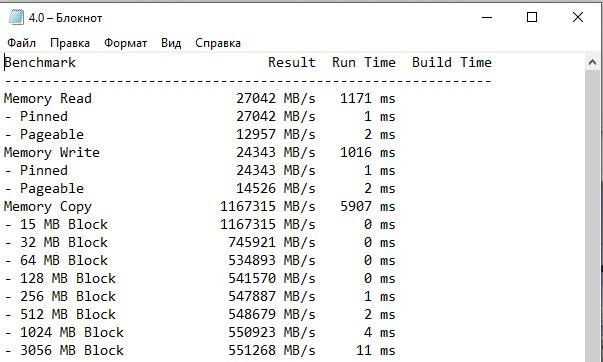Open the Формат menu

pos(125,43)
